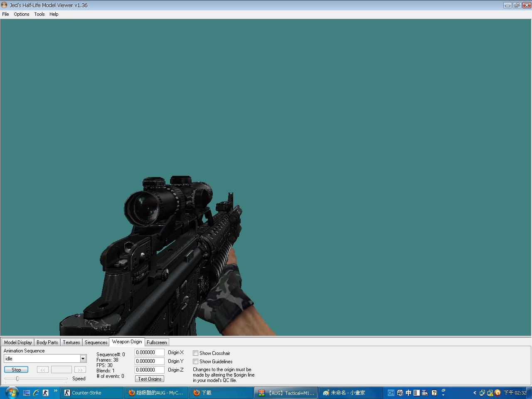Click the 'Frames: 38' sequence info text
This screenshot has height=399, width=532.
click(x=107, y=360)
